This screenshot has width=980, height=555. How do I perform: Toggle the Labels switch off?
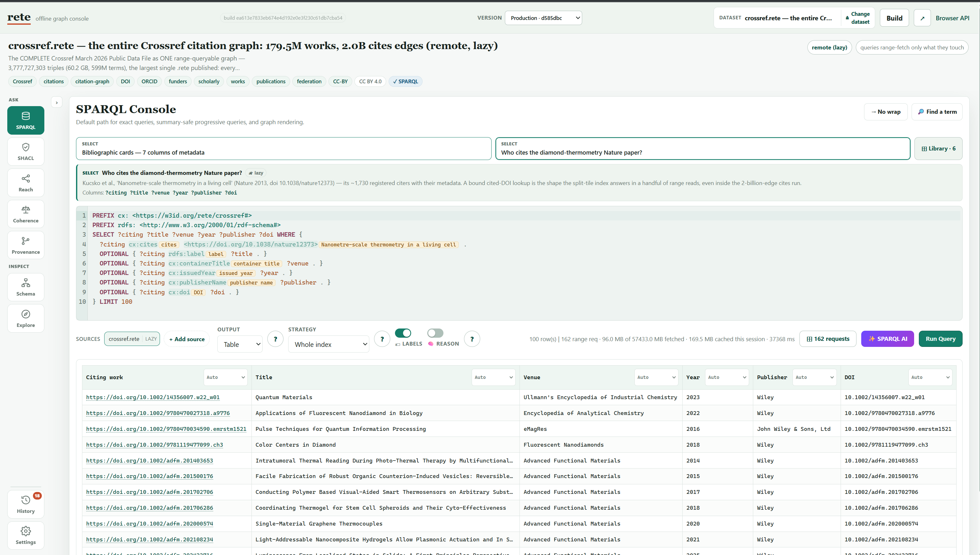(x=403, y=333)
